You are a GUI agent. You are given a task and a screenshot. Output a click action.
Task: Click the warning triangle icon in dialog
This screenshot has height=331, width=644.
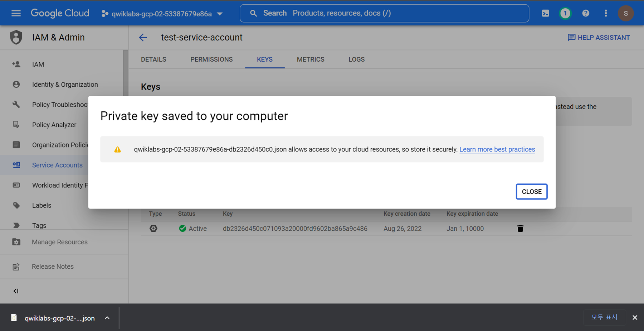[x=117, y=149]
